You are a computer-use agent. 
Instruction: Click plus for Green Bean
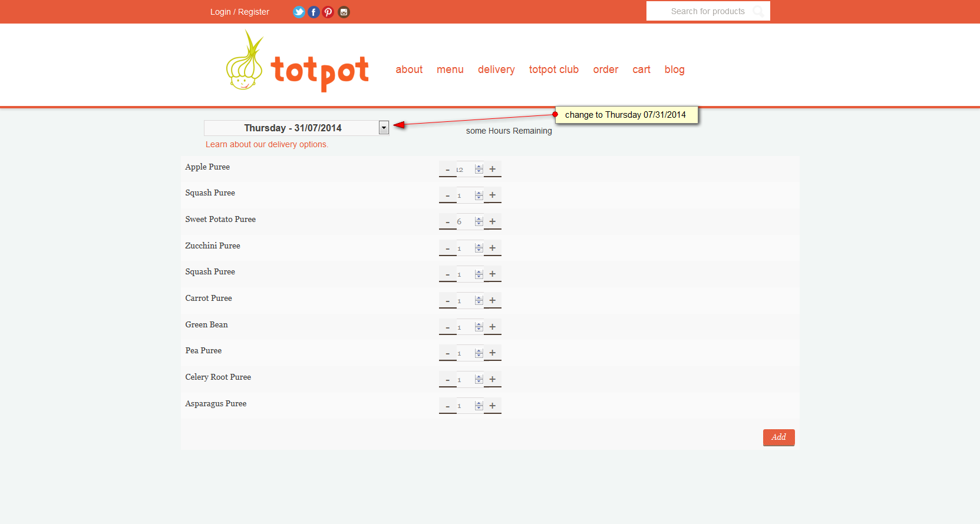tap(493, 327)
